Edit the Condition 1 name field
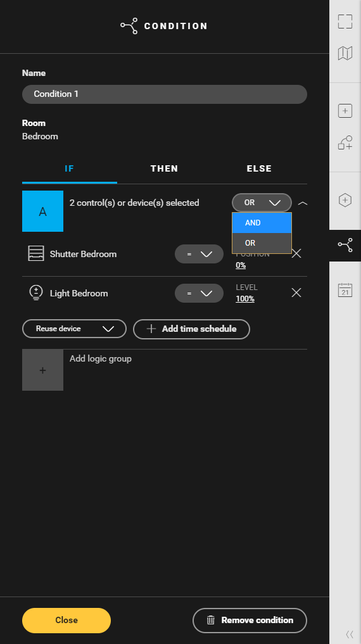This screenshot has height=644, width=361. pyautogui.click(x=165, y=94)
